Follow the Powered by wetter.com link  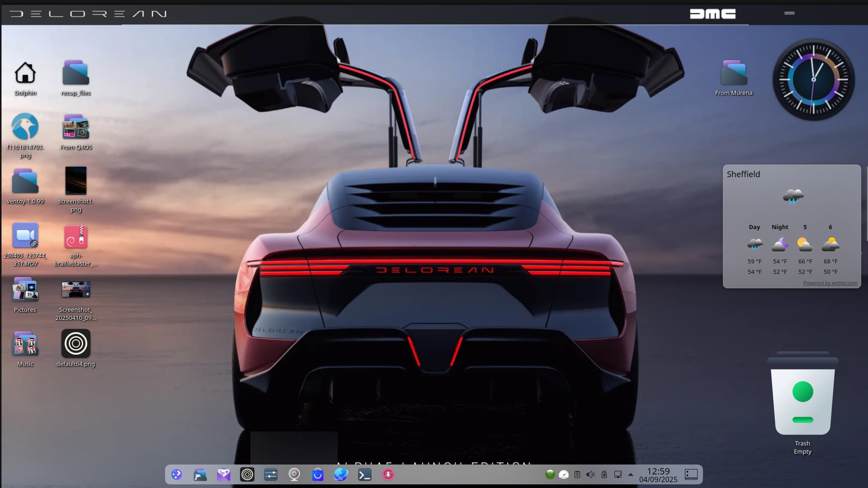pos(830,283)
